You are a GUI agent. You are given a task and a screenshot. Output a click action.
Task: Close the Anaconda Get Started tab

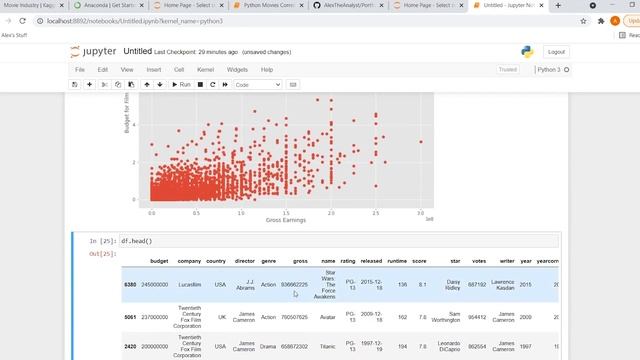(142, 5)
